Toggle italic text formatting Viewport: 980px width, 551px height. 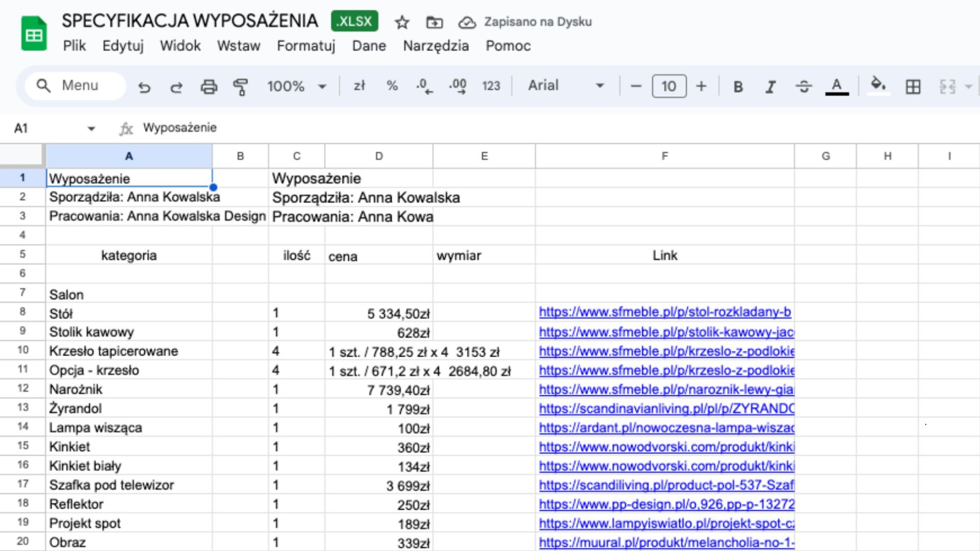(770, 87)
